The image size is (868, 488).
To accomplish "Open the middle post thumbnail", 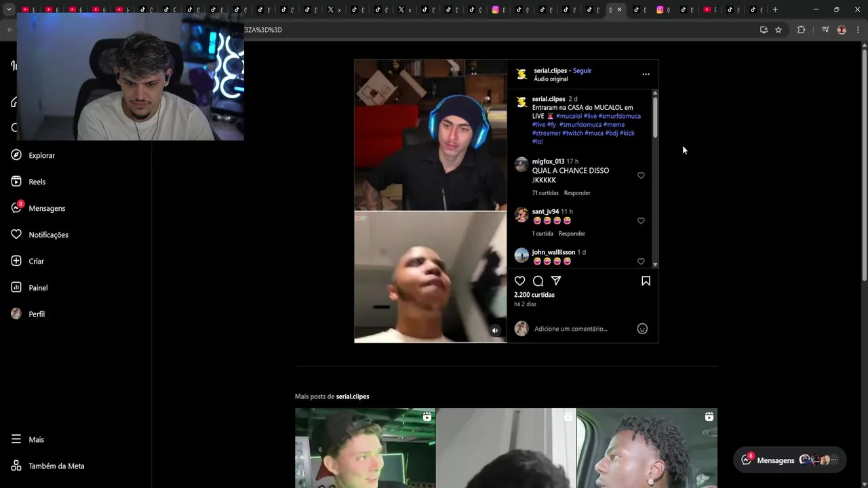I will coord(506,448).
